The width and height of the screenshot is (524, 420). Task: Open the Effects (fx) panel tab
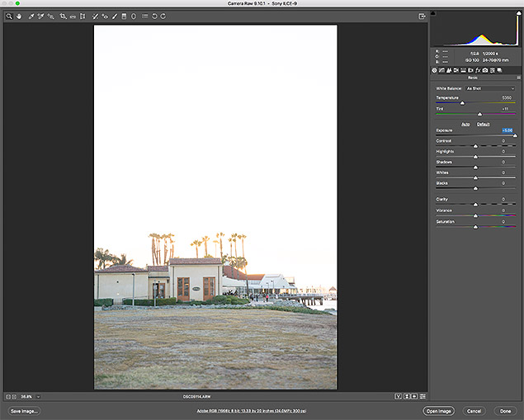479,70
